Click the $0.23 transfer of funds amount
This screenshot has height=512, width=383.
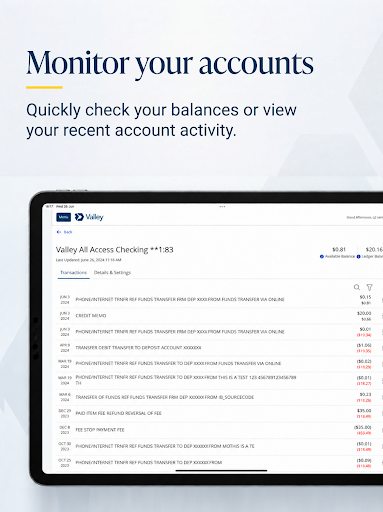click(366, 395)
